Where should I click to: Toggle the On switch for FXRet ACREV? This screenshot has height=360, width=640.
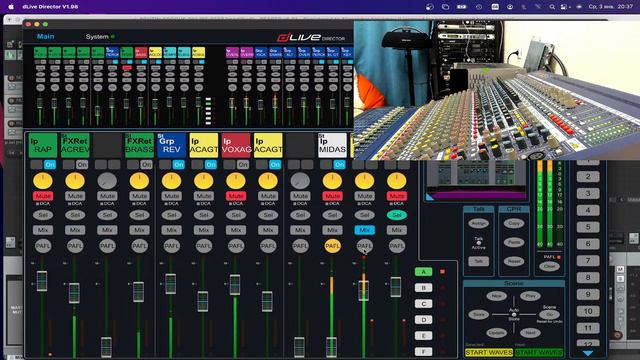coord(82,164)
